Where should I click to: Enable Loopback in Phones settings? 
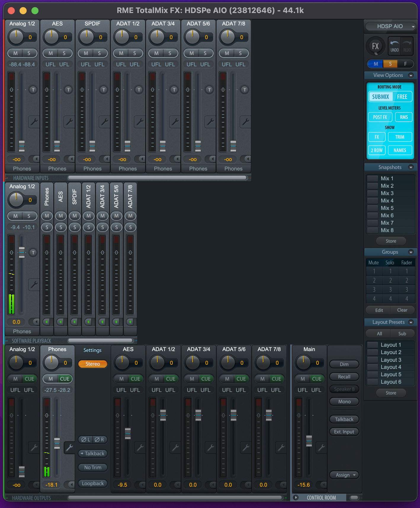coord(93,483)
